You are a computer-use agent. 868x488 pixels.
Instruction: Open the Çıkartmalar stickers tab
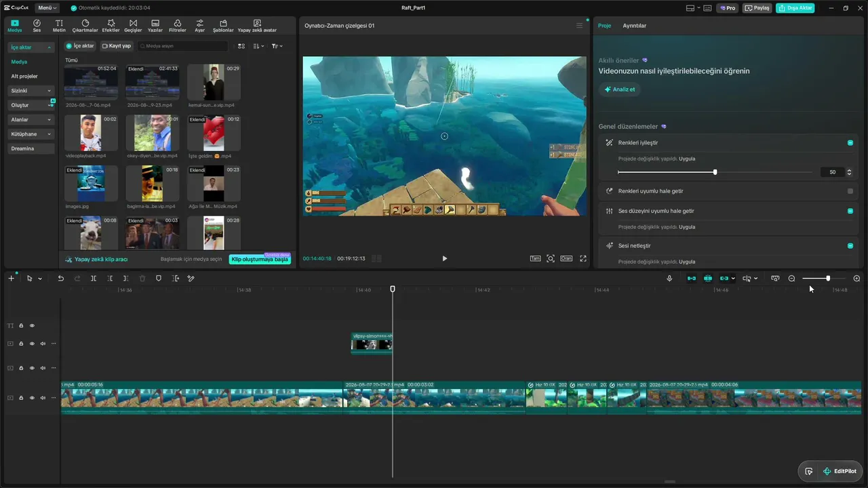tap(85, 26)
